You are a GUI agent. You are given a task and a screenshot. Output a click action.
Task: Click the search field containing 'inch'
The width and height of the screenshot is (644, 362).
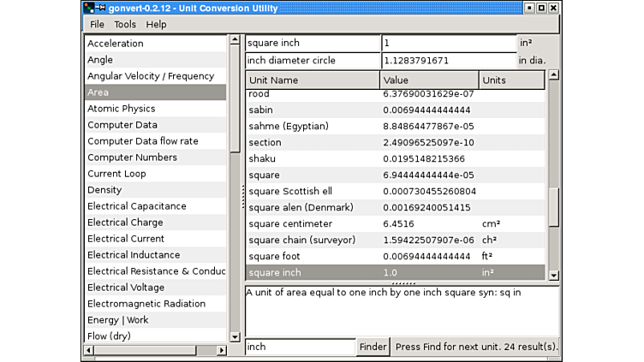click(x=300, y=347)
